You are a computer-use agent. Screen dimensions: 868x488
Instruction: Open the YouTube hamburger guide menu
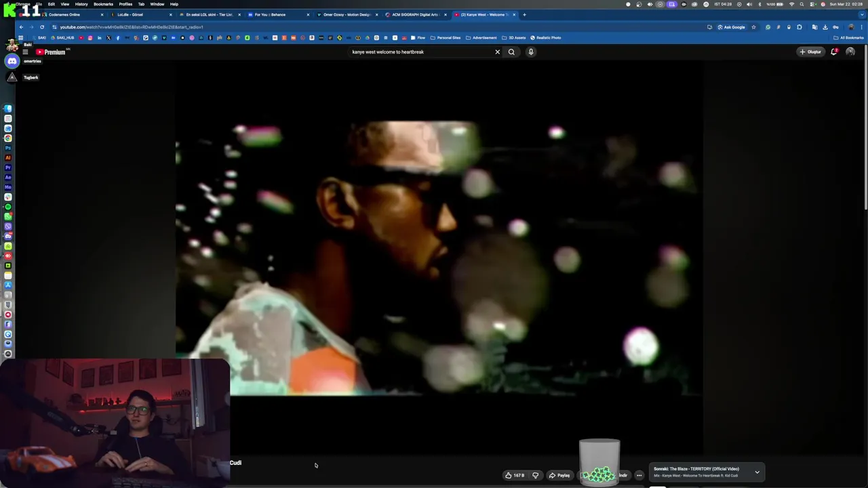click(25, 52)
